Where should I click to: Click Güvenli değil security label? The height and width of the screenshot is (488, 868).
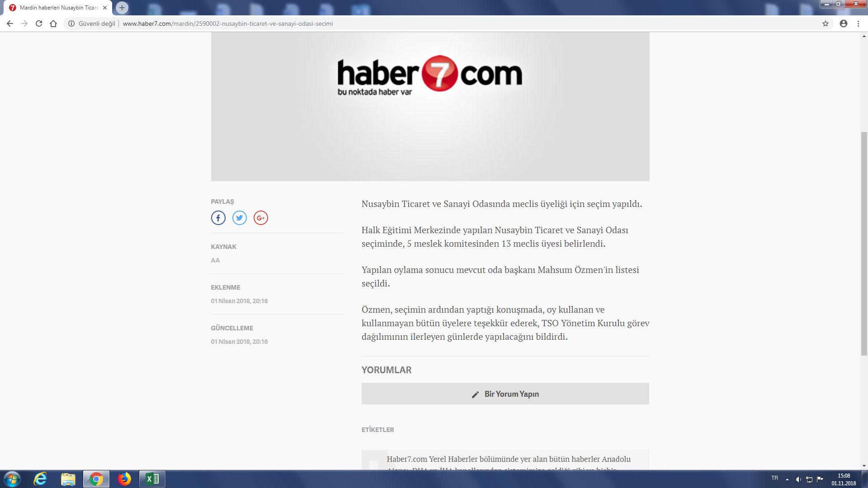[97, 23]
